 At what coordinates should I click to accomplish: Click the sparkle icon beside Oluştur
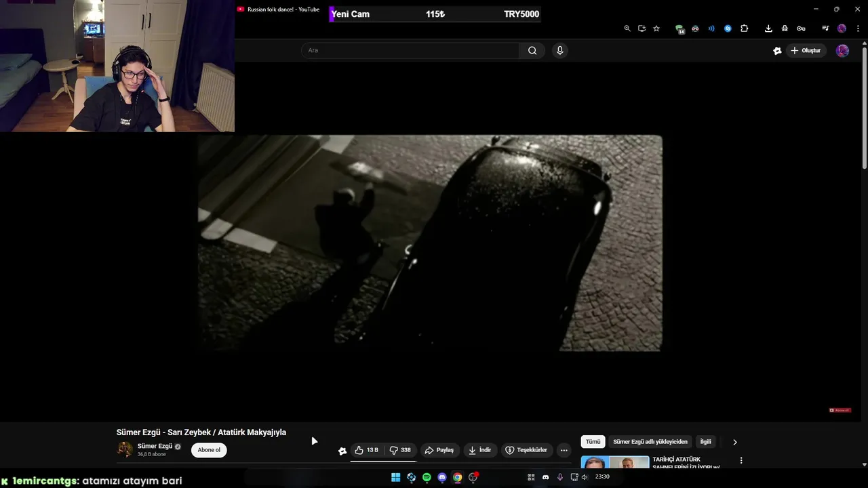pyautogui.click(x=777, y=51)
